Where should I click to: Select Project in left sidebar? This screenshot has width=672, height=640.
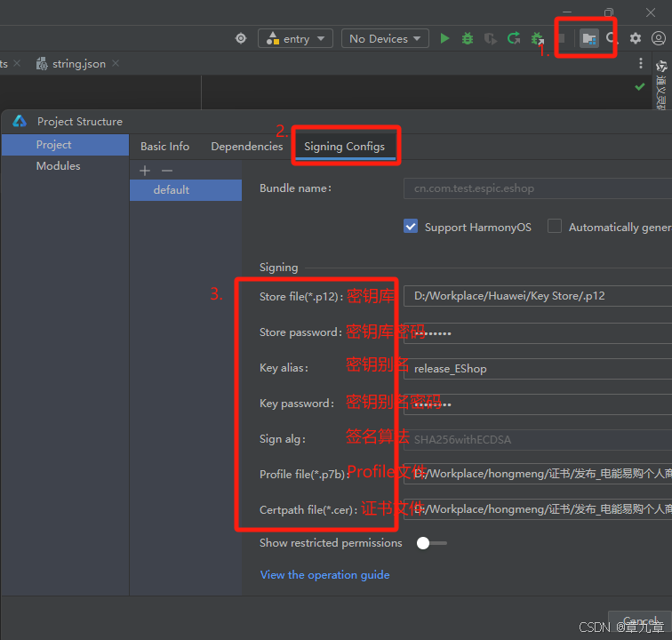click(x=65, y=145)
